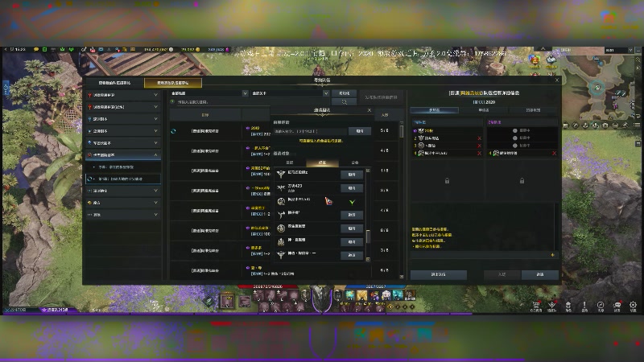The image size is (644, 362).
Task: Remove party member number 3 with the red X
Action: tap(479, 146)
